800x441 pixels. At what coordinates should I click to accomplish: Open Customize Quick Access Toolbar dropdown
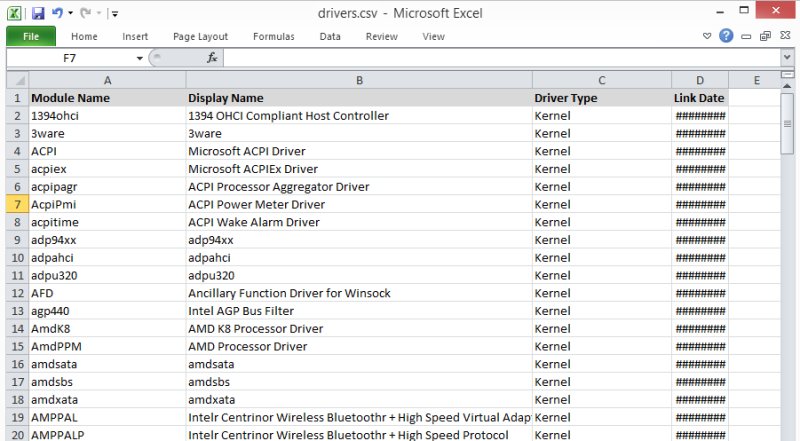114,14
